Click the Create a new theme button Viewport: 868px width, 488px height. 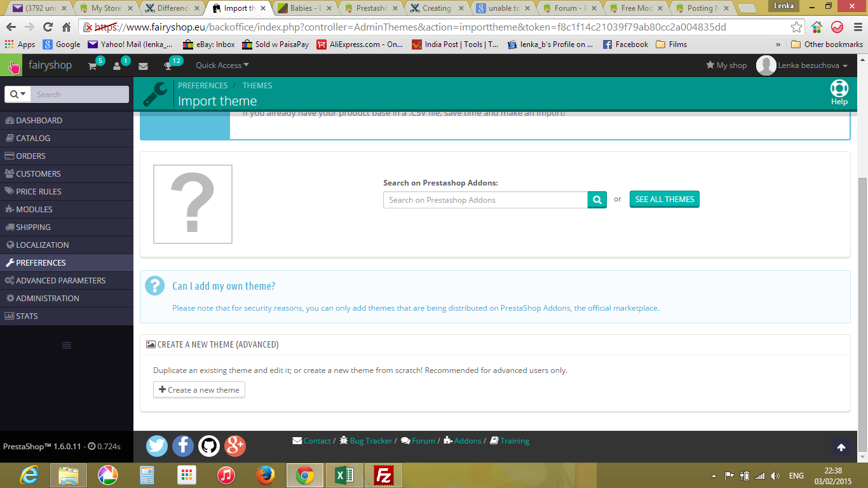click(199, 390)
